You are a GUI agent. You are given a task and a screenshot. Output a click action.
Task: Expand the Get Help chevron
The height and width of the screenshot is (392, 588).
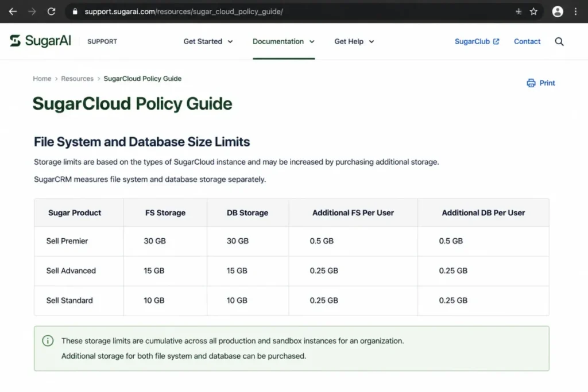[372, 41]
